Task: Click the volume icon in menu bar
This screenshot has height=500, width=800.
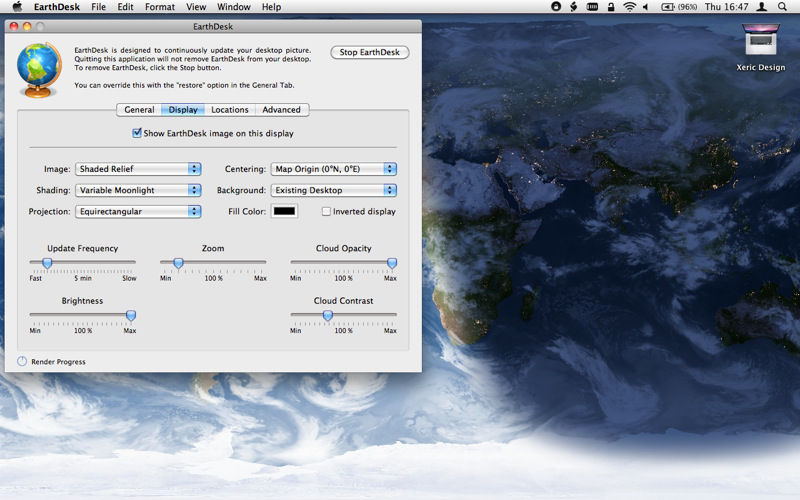Action: 645,7
